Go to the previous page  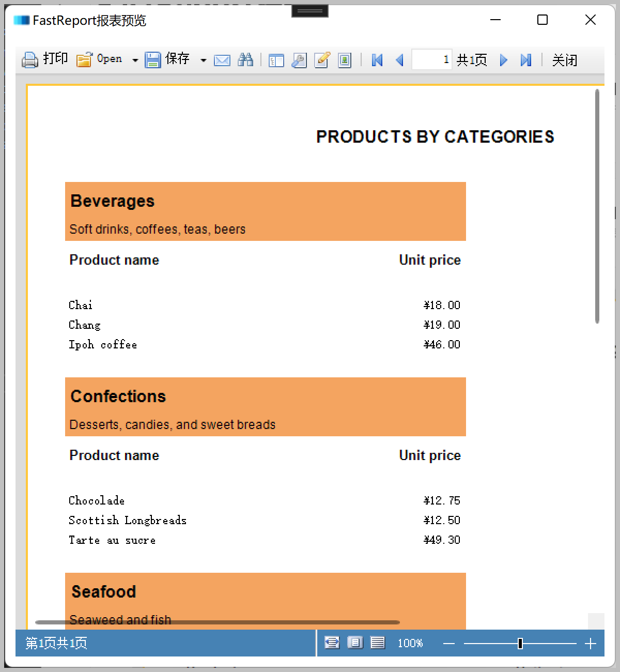pyautogui.click(x=399, y=60)
